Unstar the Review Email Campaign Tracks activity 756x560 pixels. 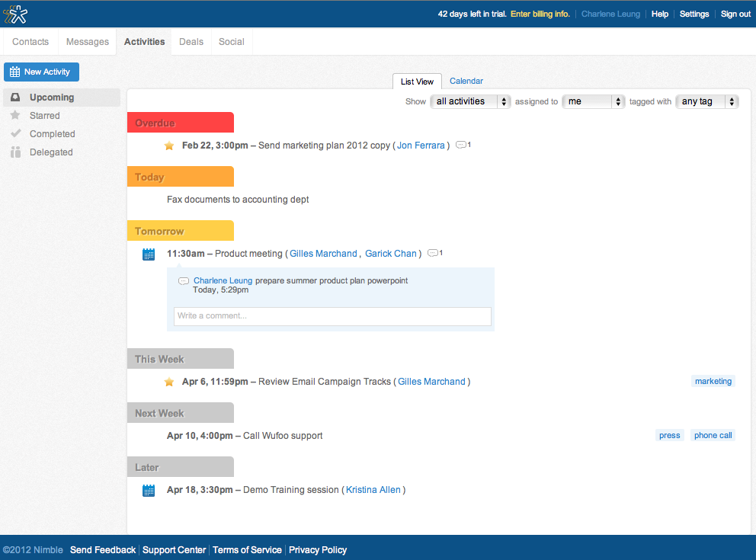(168, 382)
